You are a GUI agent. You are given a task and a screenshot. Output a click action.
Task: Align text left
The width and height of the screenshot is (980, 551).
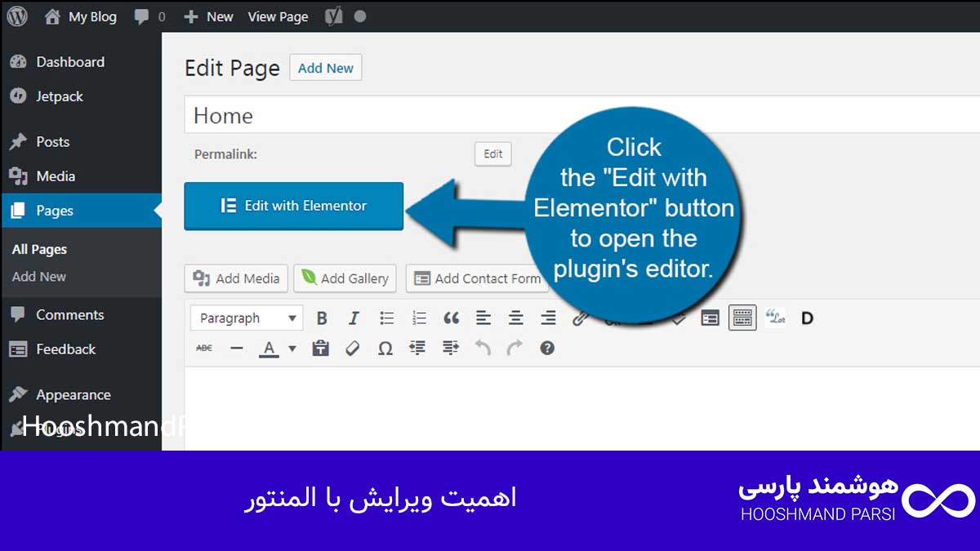[483, 318]
